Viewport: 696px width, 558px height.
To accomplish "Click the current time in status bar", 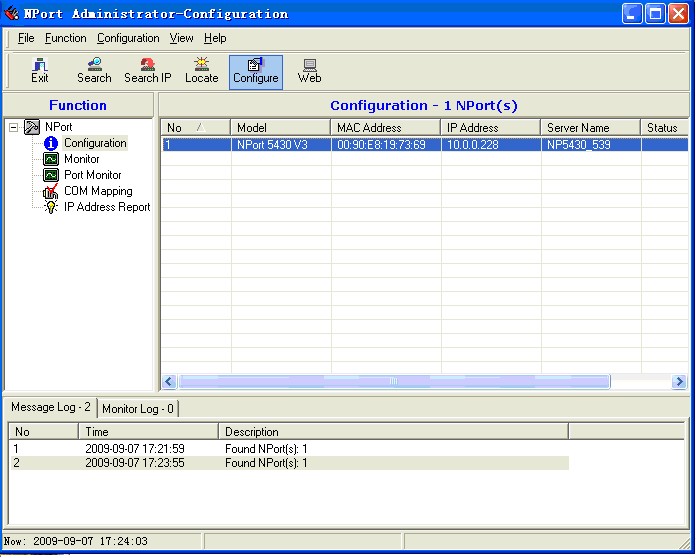I will pyautogui.click(x=76, y=541).
